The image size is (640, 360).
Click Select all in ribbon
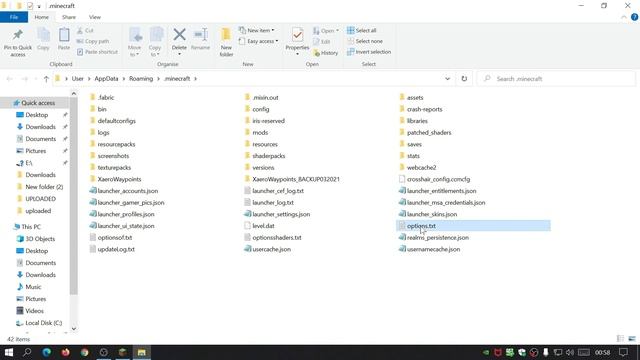click(x=362, y=31)
